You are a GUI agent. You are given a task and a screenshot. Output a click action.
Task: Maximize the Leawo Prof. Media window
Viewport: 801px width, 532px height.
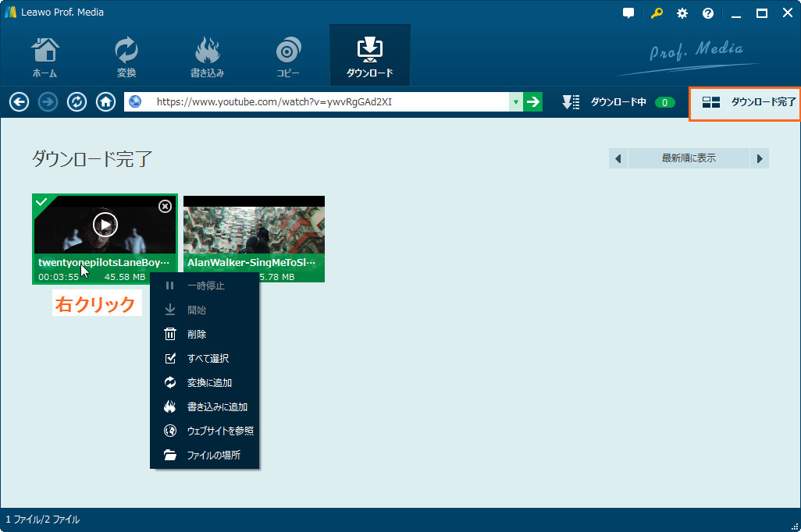[762, 13]
